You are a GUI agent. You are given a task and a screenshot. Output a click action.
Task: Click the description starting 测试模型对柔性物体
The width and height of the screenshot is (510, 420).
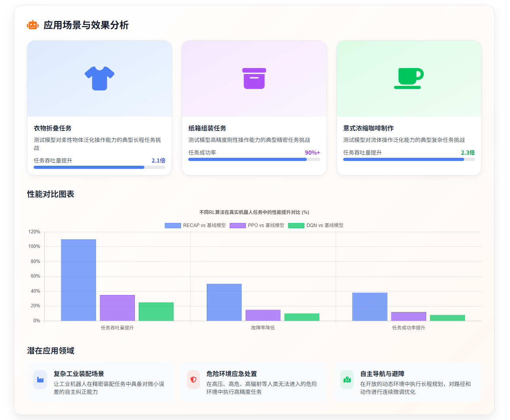97,144
